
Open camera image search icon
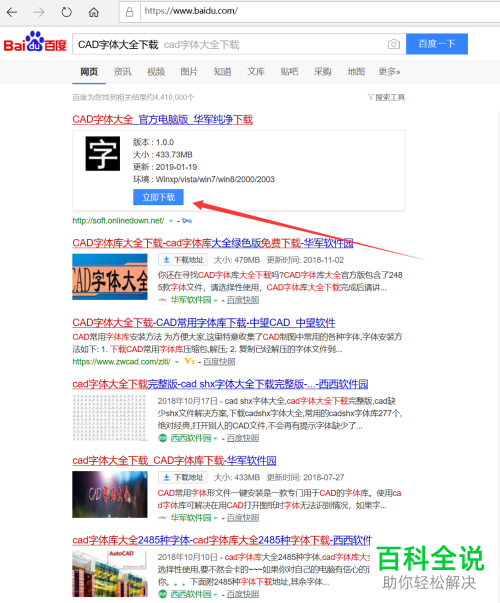pyautogui.click(x=393, y=44)
